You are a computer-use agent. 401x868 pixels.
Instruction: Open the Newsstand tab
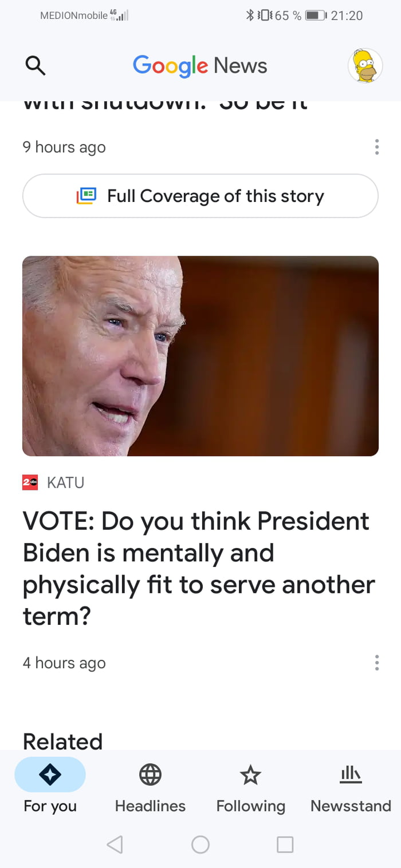[x=351, y=790]
